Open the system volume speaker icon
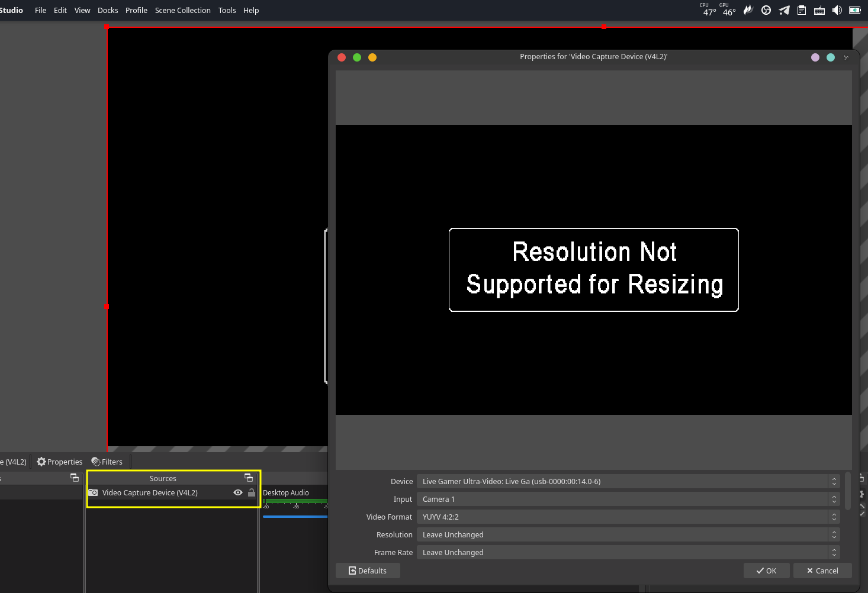The image size is (868, 593). point(837,10)
